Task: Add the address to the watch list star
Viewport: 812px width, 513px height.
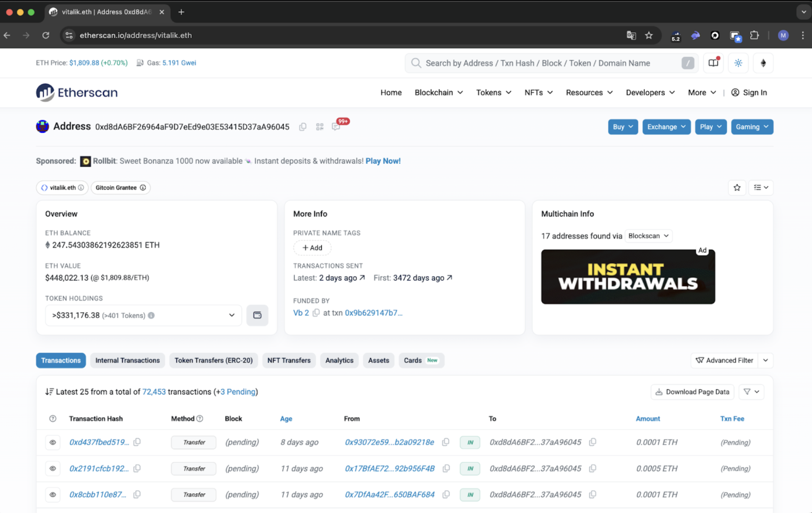Action: pos(737,188)
